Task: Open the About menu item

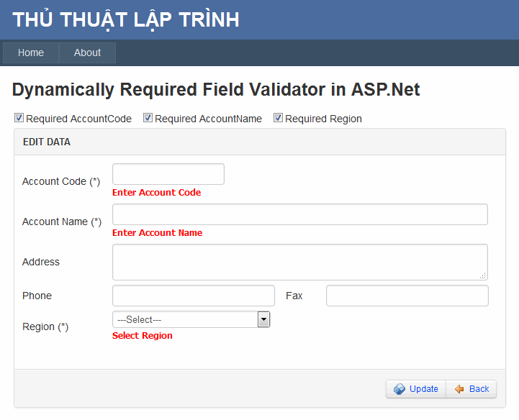Action: pyautogui.click(x=87, y=52)
